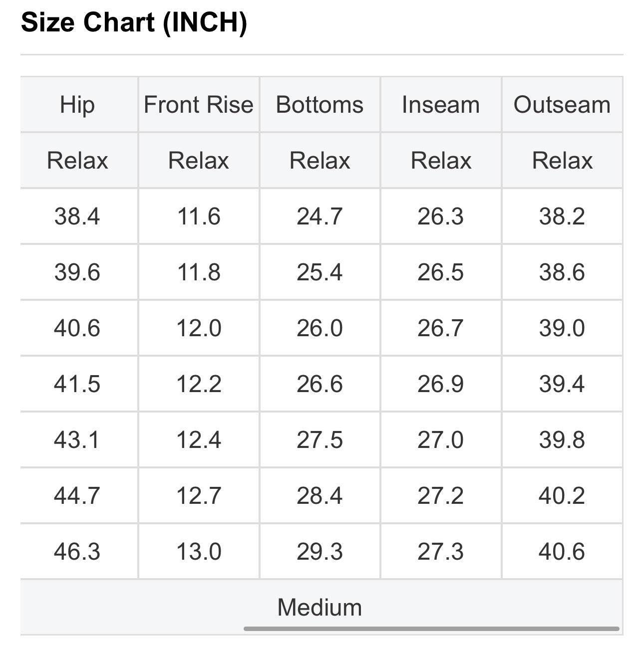Click the Outseam column header

point(562,105)
